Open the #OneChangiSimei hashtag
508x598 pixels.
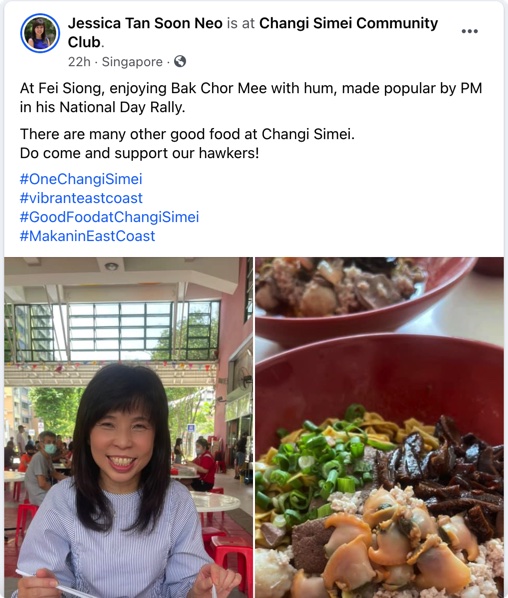tap(81, 179)
